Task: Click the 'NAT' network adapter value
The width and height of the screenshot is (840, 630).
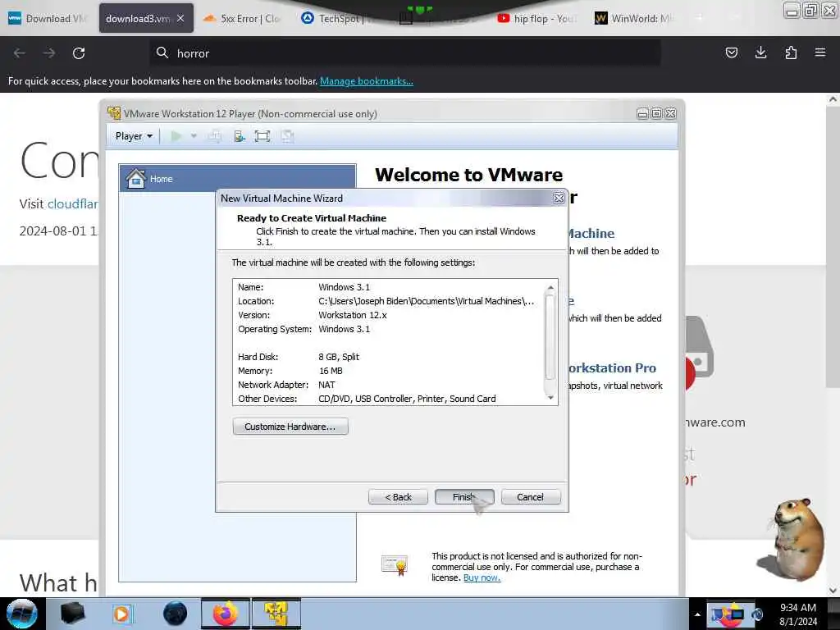Action: click(x=326, y=385)
